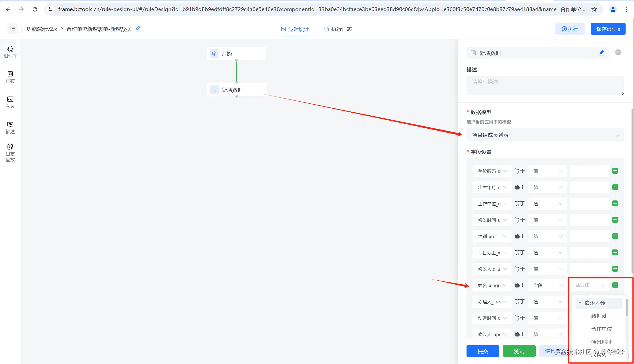The image size is (634, 364).
Task: Click the pencil edit icon beside breadcrumb title
Action: tap(138, 29)
